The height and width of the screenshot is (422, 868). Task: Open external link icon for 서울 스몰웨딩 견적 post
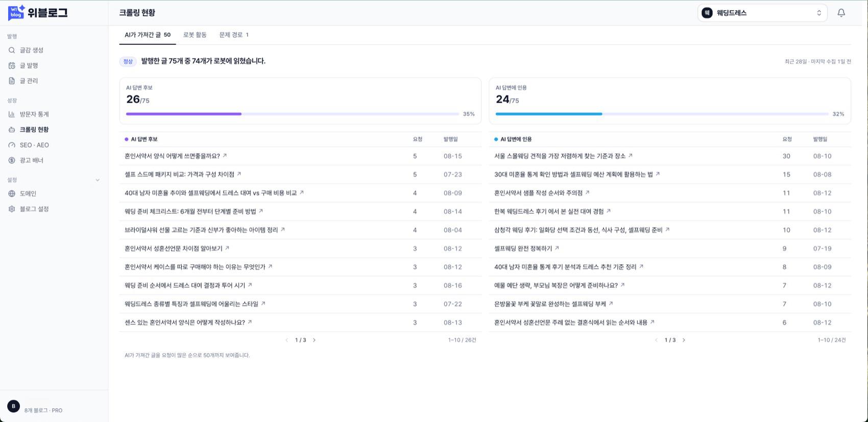pos(631,156)
